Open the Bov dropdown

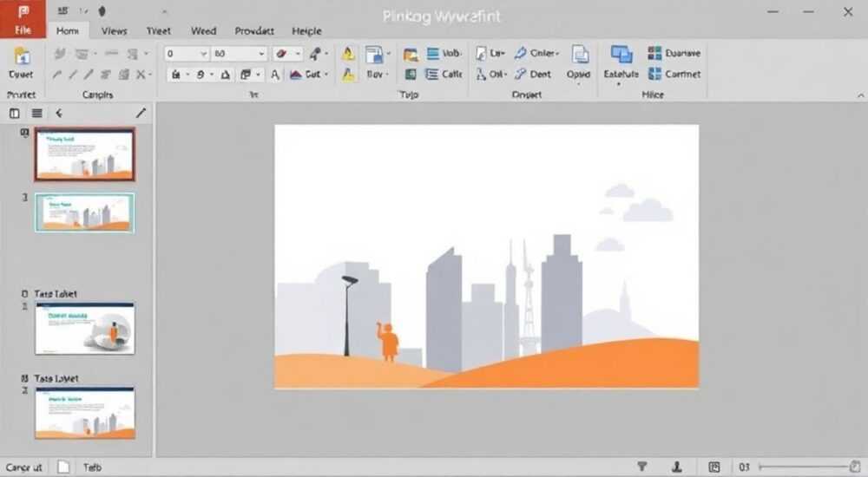378,74
